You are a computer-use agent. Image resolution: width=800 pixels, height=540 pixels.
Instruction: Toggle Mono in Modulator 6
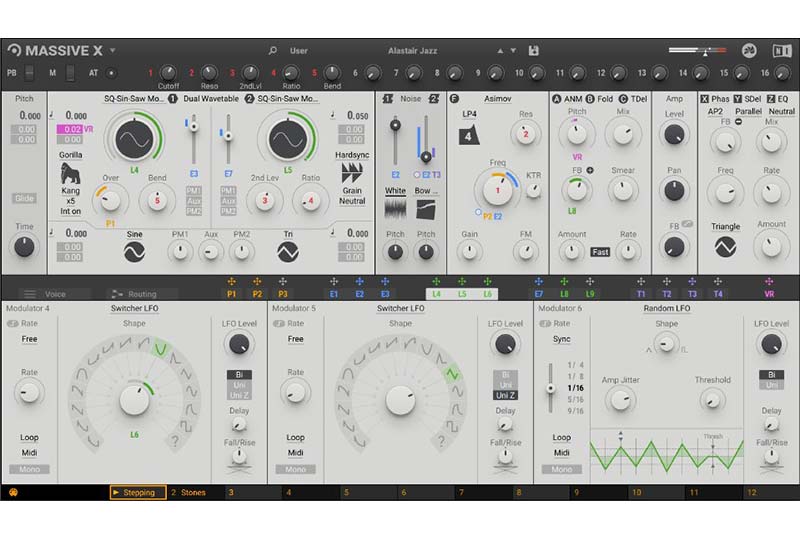(562, 469)
